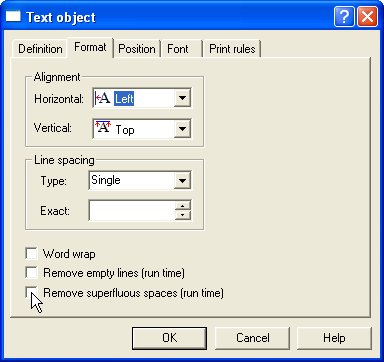
Task: Open the Line spacing Type dropdown
Action: click(182, 181)
